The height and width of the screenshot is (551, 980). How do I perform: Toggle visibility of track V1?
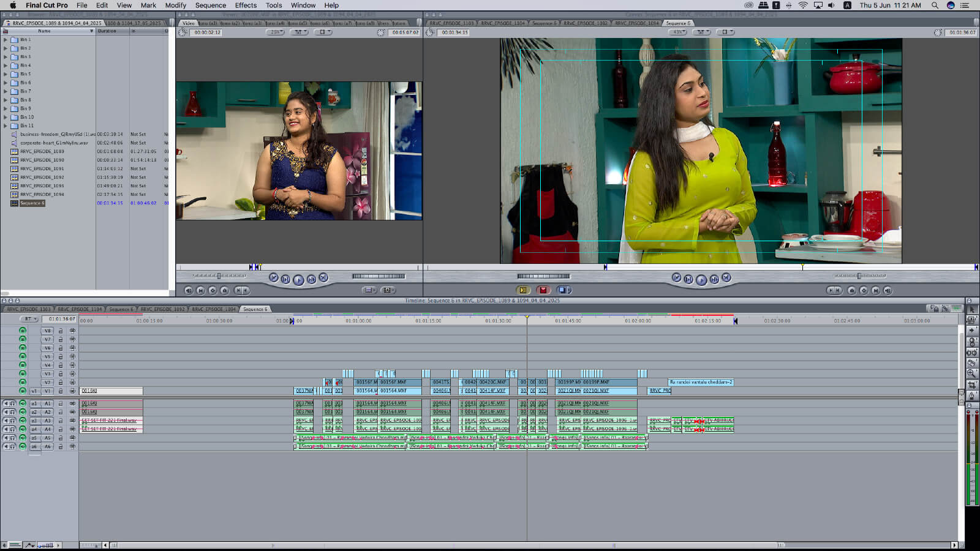[23, 391]
